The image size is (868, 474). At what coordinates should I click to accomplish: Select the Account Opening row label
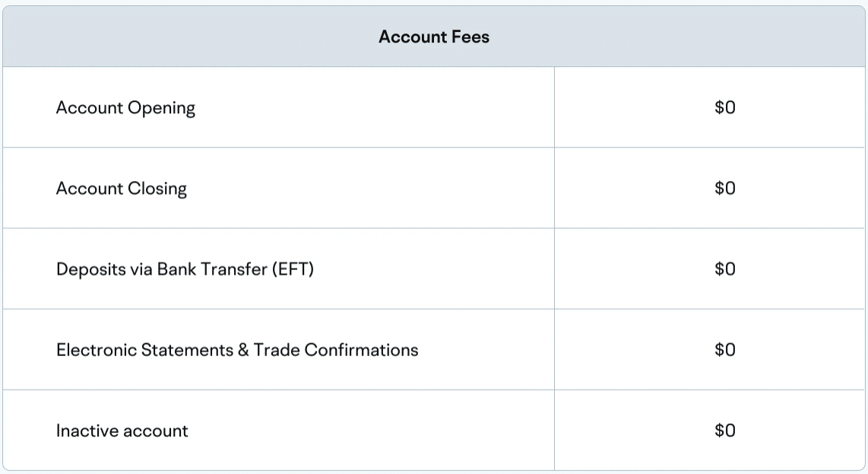click(125, 108)
